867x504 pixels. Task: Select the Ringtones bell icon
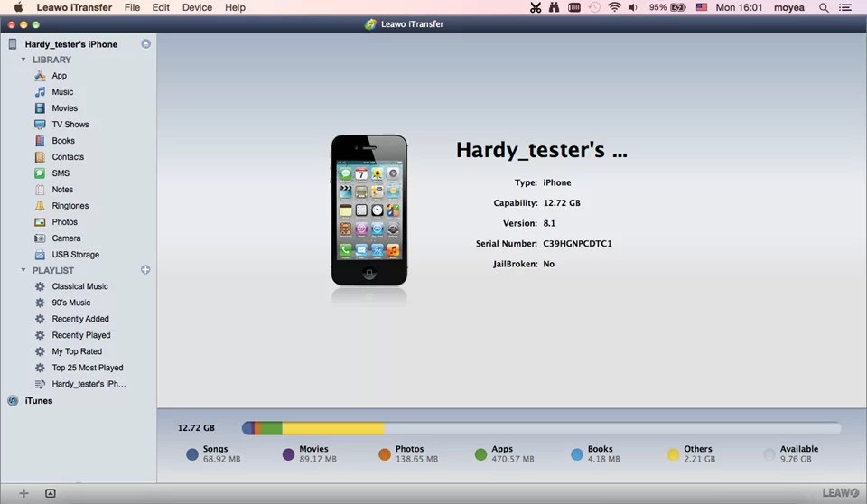pos(40,206)
